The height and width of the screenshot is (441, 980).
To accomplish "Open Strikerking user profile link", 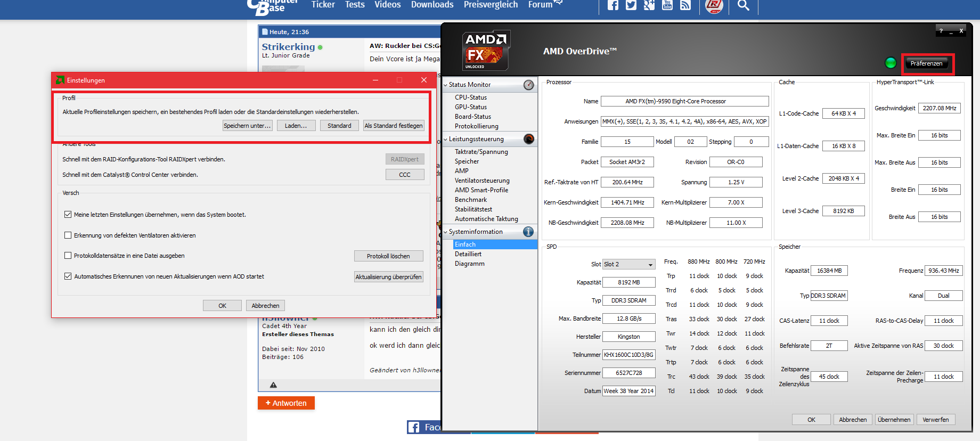I will tap(288, 47).
